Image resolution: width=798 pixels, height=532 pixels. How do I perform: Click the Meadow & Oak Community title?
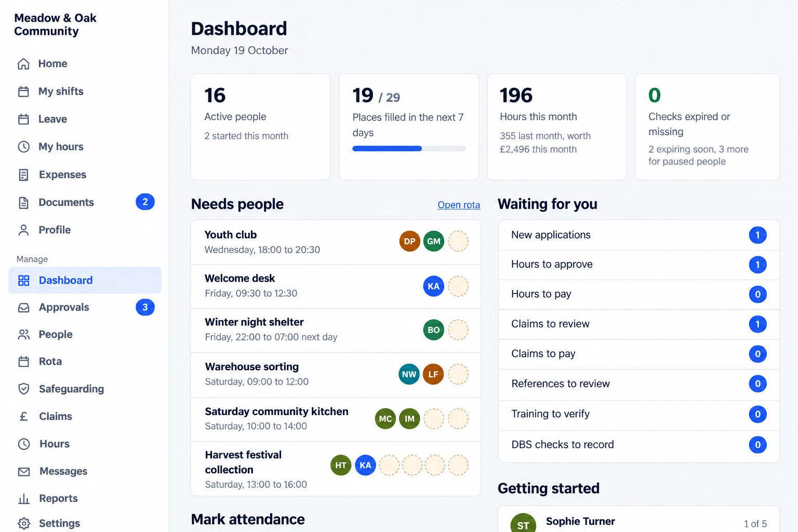pyautogui.click(x=55, y=24)
